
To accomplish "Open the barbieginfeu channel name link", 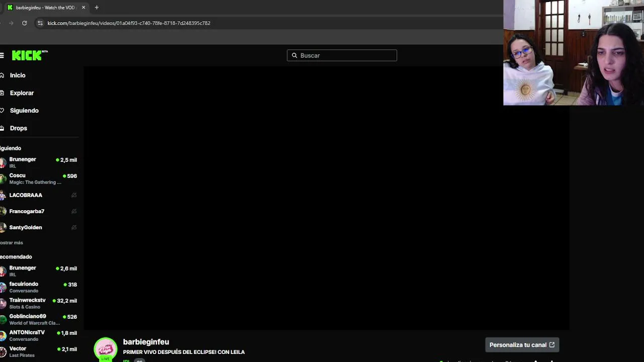I will 146,342.
